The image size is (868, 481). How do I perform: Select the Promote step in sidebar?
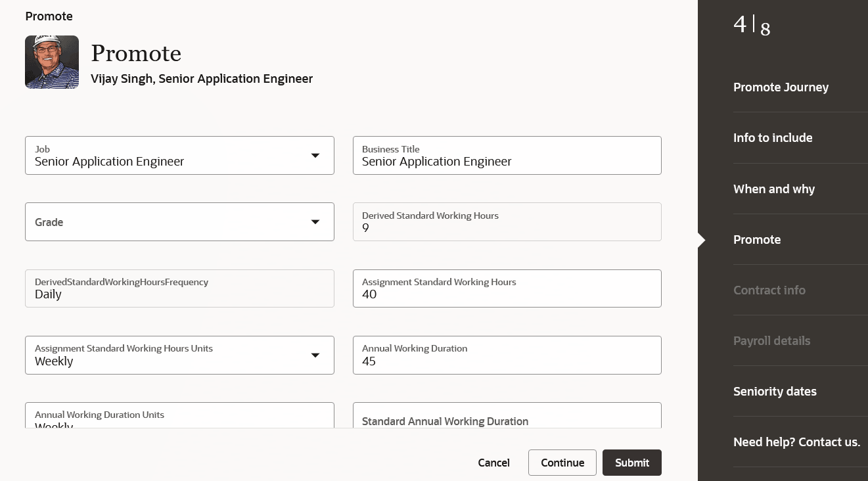pos(757,240)
